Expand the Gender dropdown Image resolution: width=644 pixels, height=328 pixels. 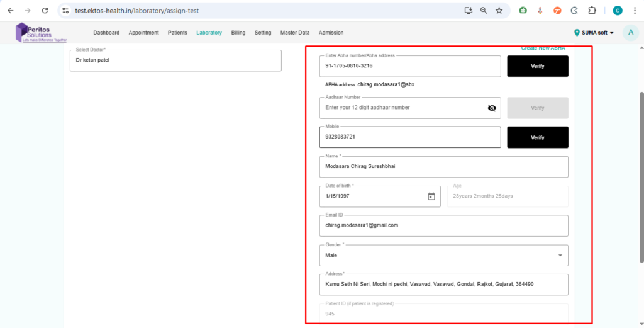coord(560,256)
